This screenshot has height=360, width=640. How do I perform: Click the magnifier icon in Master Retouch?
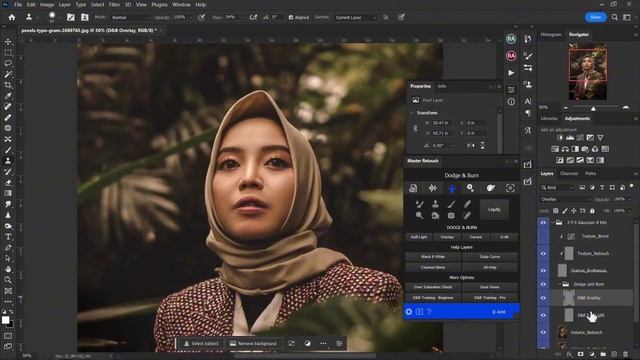[419, 215]
